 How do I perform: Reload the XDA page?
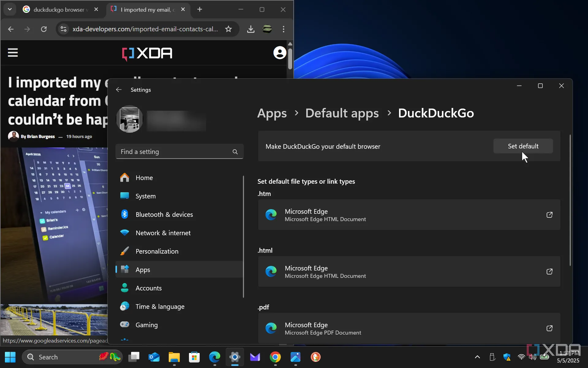pyautogui.click(x=44, y=29)
